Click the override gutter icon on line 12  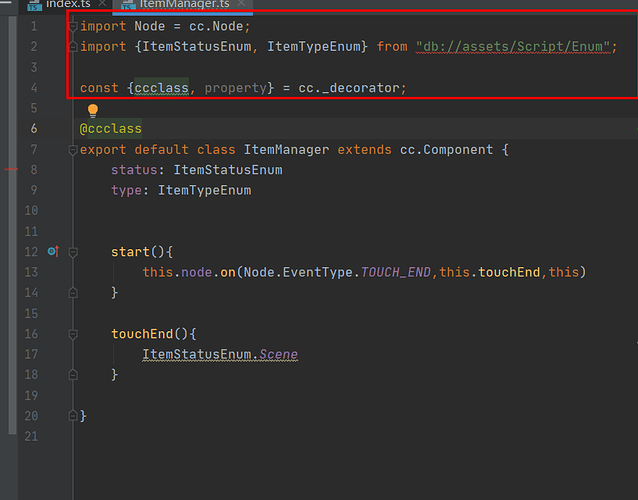[53, 251]
